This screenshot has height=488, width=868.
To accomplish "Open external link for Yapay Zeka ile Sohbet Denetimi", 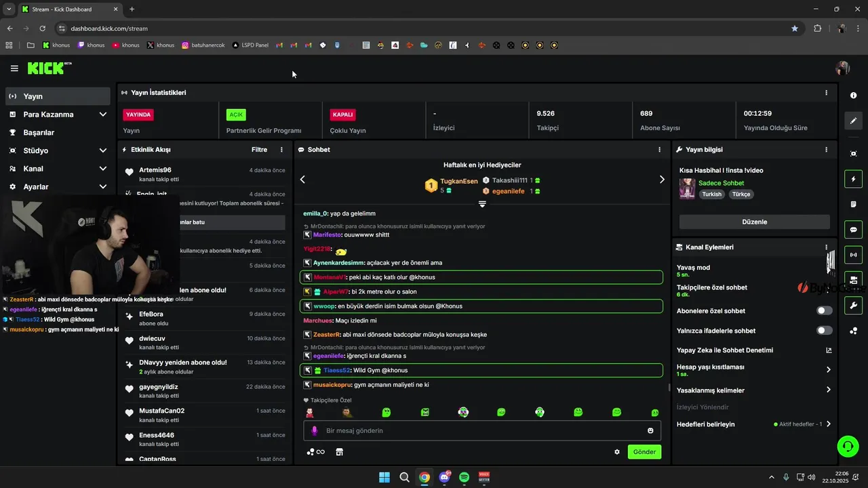I will (828, 350).
